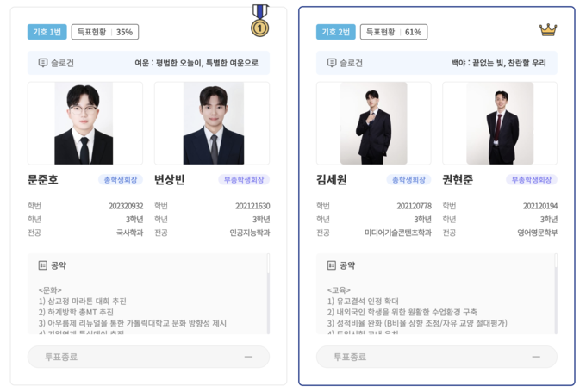Open 문준호's candidate photo
586x392 pixels.
coord(85,123)
